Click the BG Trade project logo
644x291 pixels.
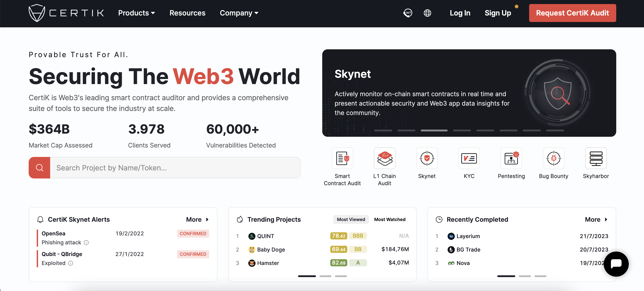click(451, 250)
